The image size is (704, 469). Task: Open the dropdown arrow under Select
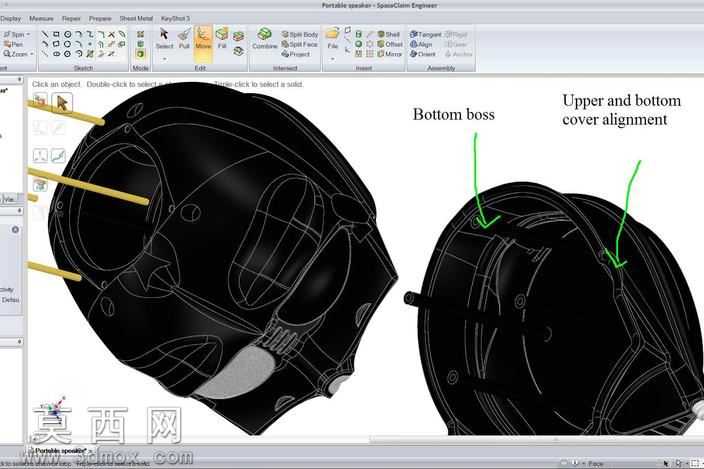tap(164, 59)
